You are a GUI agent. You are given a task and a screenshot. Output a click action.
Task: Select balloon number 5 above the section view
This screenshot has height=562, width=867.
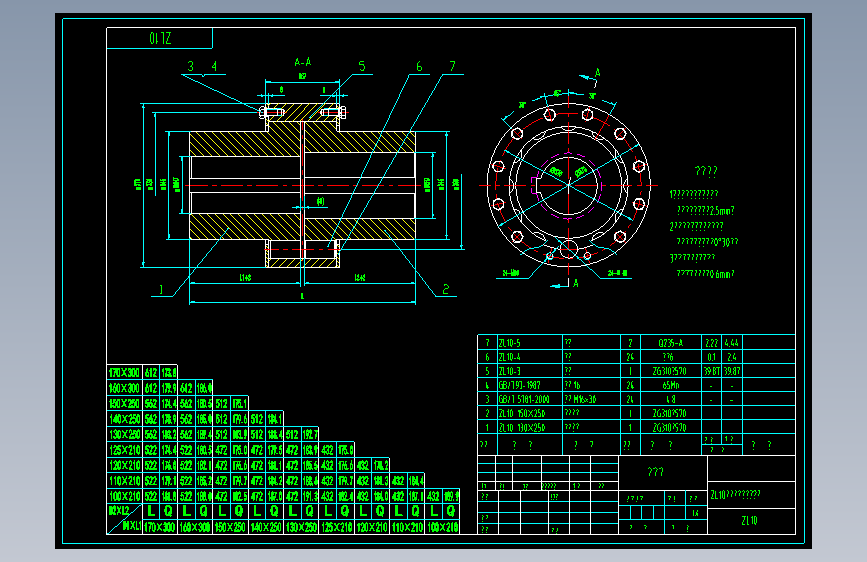pos(362,66)
